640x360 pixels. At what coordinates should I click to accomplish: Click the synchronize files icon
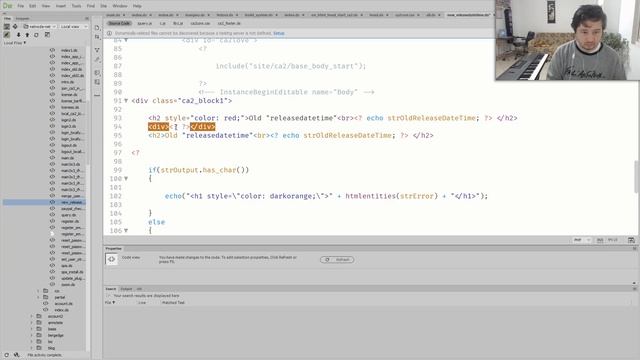point(36,35)
